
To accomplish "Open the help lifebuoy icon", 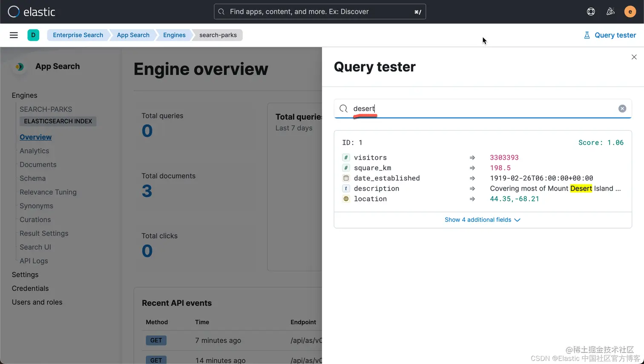I will [x=591, y=11].
